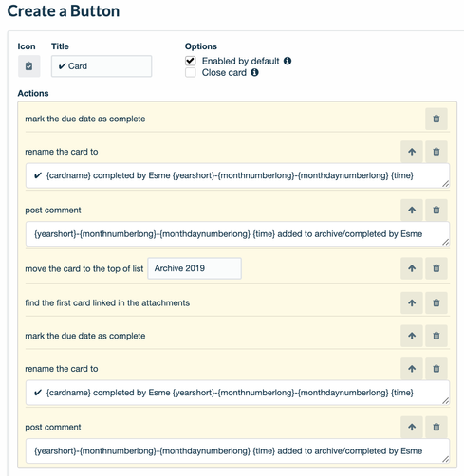Delete the first mark the due date action
This screenshot has width=464, height=476.
click(x=436, y=119)
